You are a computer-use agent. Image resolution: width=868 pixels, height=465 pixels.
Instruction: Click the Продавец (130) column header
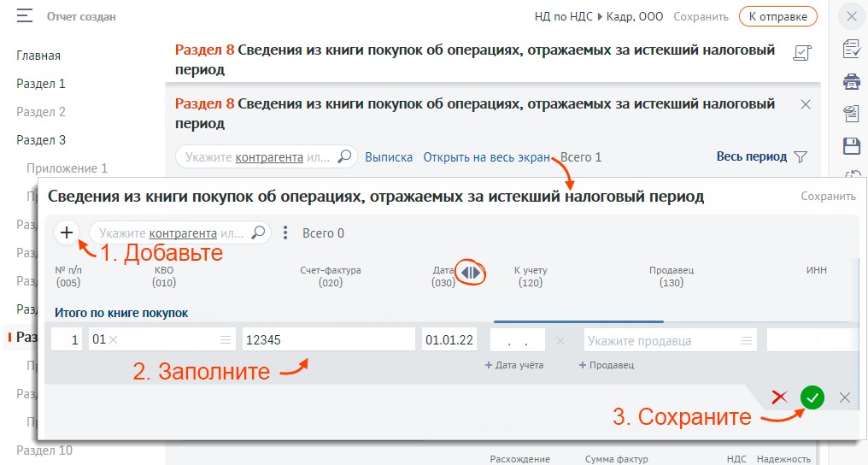[x=672, y=276]
